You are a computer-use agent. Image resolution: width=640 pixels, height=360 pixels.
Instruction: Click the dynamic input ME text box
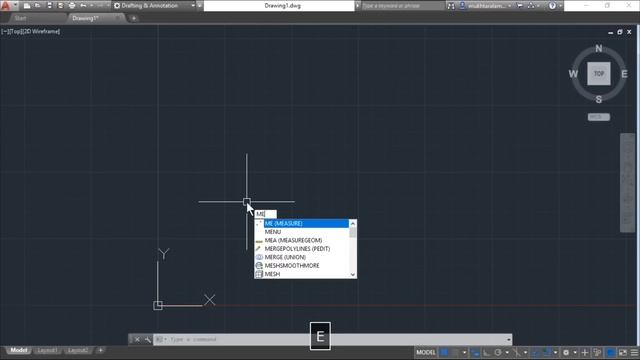pyautogui.click(x=265, y=214)
